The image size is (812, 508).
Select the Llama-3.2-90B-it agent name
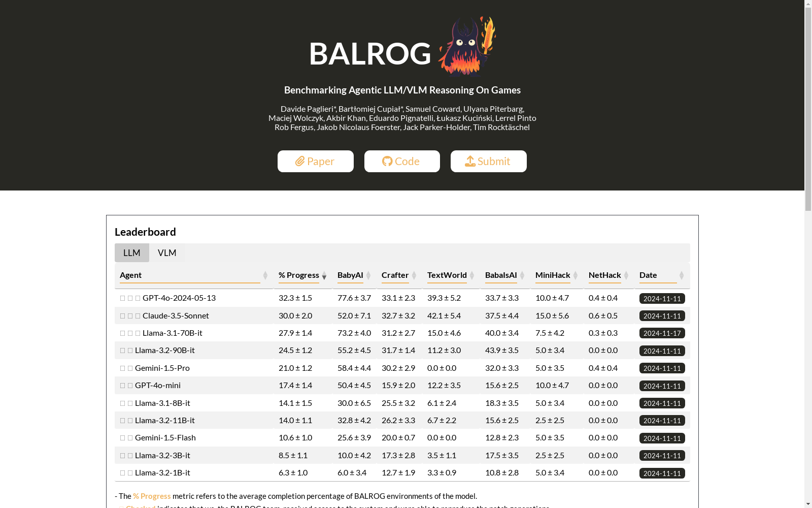pyautogui.click(x=165, y=350)
